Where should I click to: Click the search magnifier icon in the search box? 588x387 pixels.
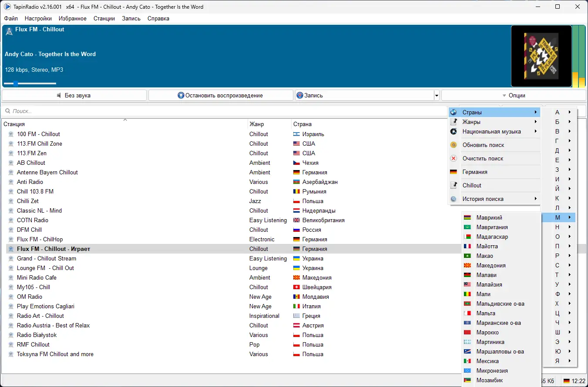[x=7, y=111]
